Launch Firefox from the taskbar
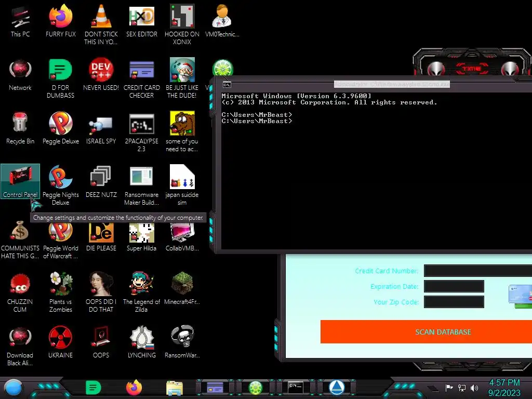This screenshot has width=532, height=399. (x=134, y=388)
